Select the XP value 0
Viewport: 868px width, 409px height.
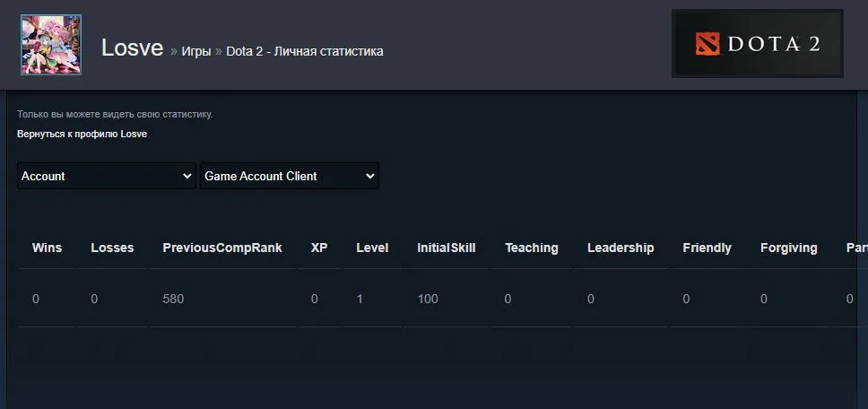315,299
